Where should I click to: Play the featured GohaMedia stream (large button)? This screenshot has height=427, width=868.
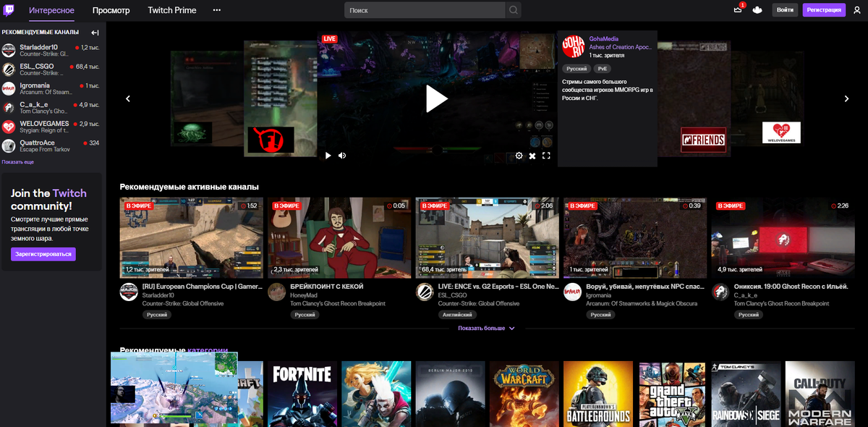[x=436, y=98]
